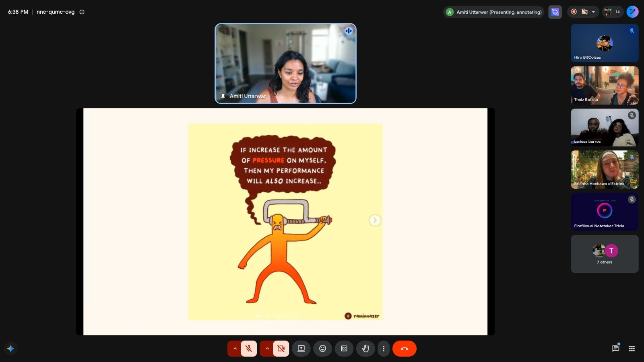The width and height of the screenshot is (644, 362).
Task: Click the green A avatar of presenter
Action: [450, 12]
